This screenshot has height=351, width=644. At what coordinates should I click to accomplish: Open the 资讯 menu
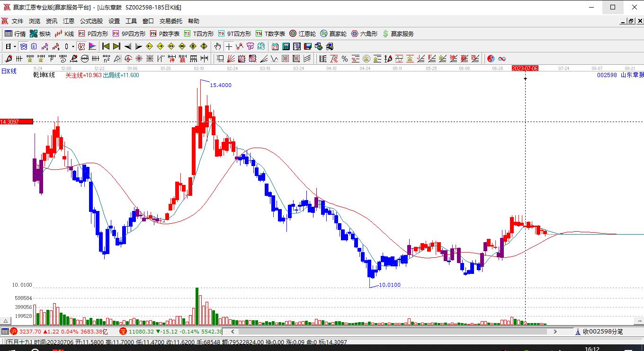point(52,21)
